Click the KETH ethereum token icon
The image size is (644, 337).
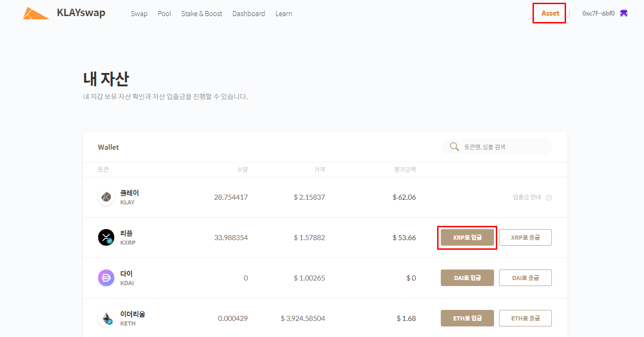tap(106, 319)
